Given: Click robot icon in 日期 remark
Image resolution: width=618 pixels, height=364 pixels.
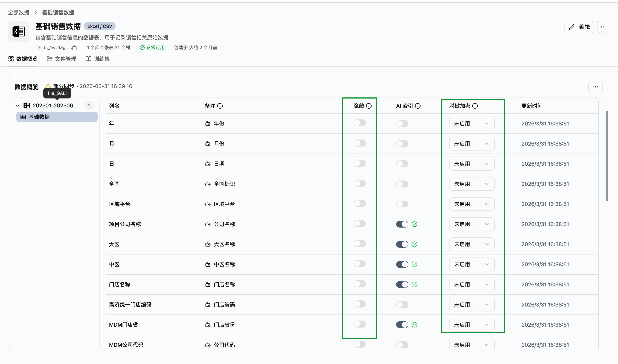Looking at the screenshot, I should coord(208,164).
